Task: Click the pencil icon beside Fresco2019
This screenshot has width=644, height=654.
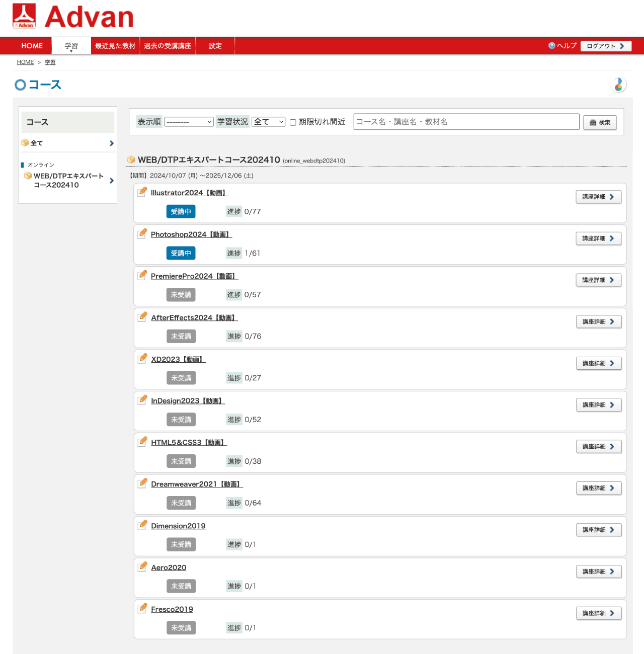Action: 143,608
